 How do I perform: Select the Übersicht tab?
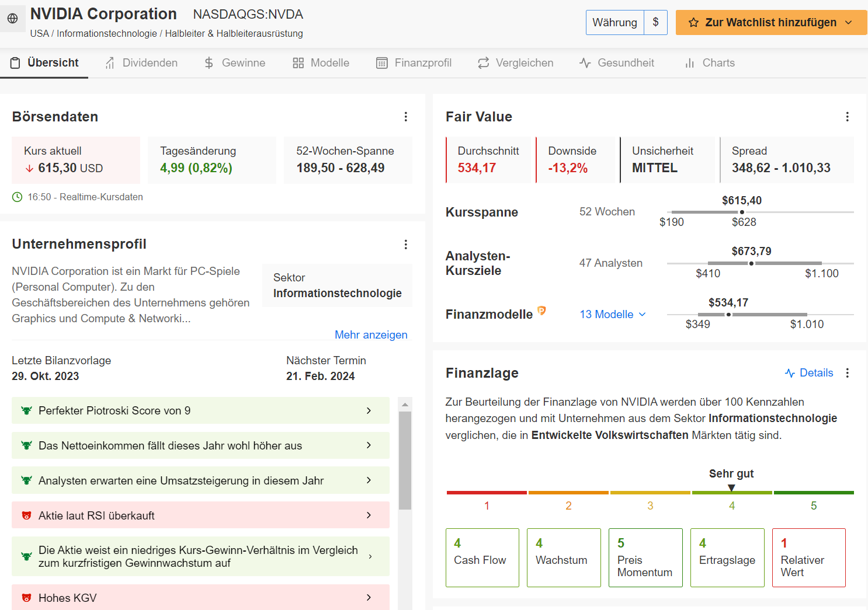(x=44, y=63)
